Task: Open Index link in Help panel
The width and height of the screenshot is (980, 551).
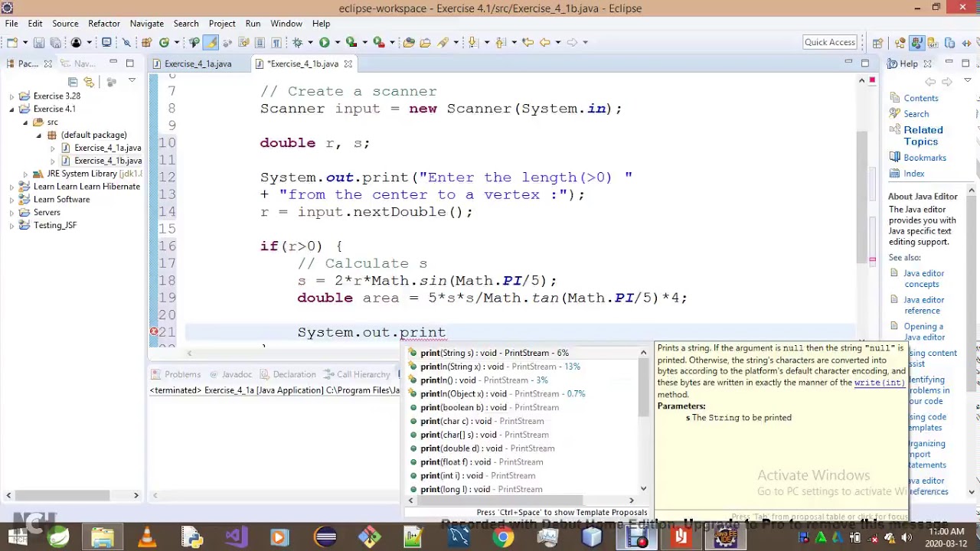Action: coord(914,174)
